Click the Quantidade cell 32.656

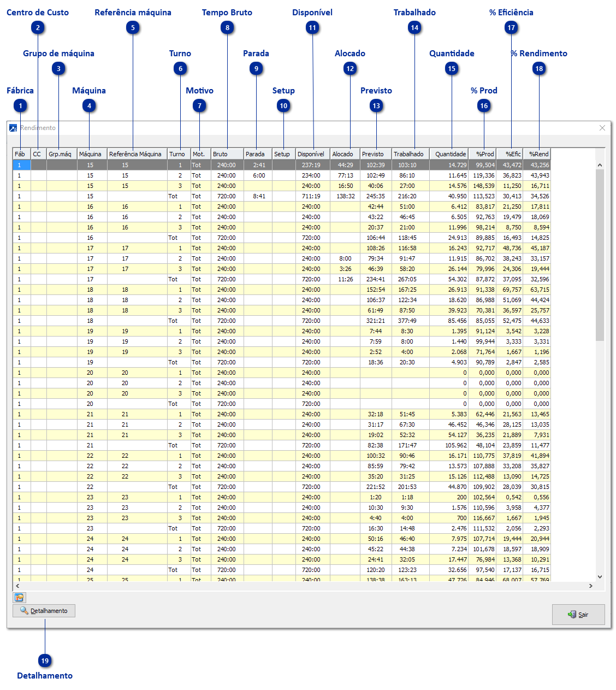click(x=449, y=570)
